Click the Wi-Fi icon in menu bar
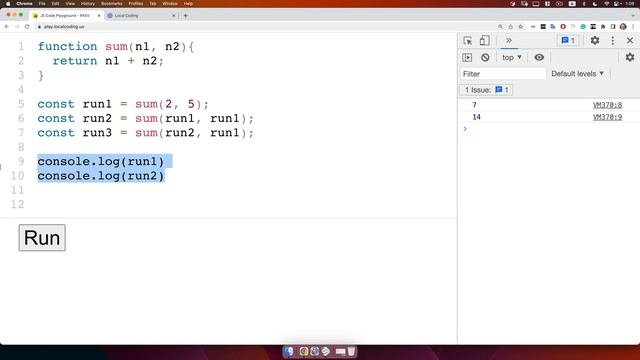Viewport: 640px width, 360px height. [x=607, y=4]
